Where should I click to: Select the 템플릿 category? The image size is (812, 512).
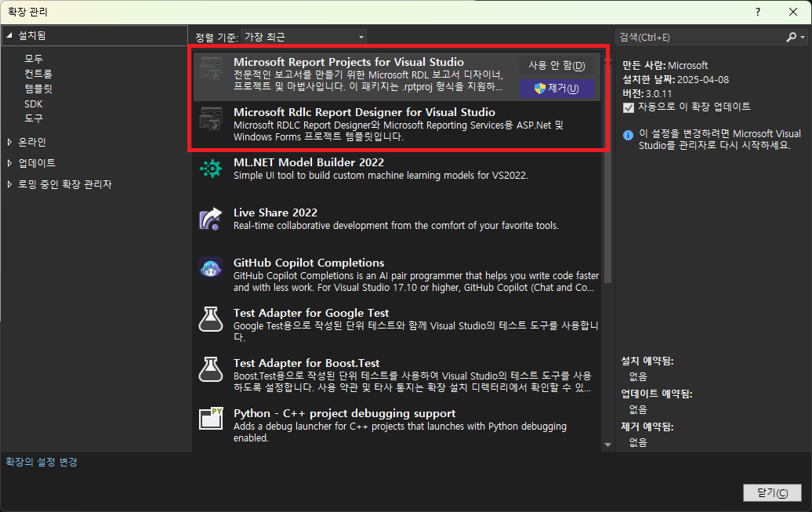tap(38, 89)
